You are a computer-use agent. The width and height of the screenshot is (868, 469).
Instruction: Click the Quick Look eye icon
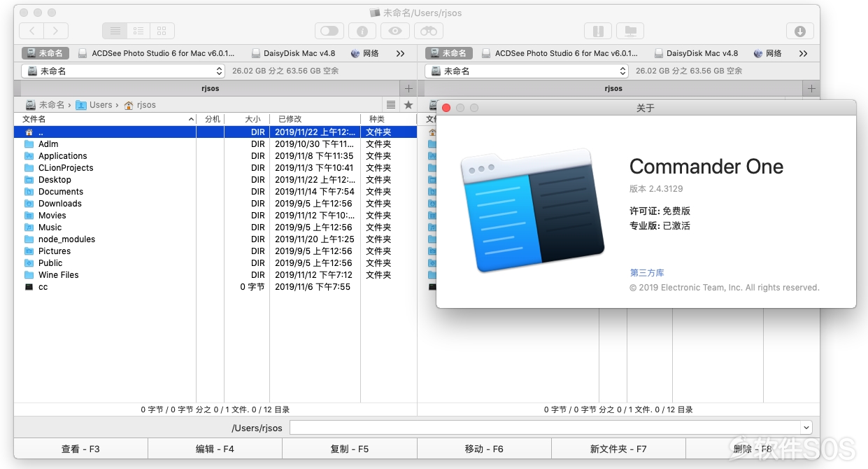395,31
